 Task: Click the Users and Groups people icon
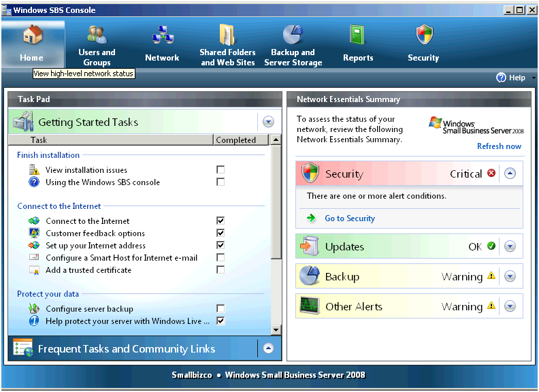pos(97,35)
